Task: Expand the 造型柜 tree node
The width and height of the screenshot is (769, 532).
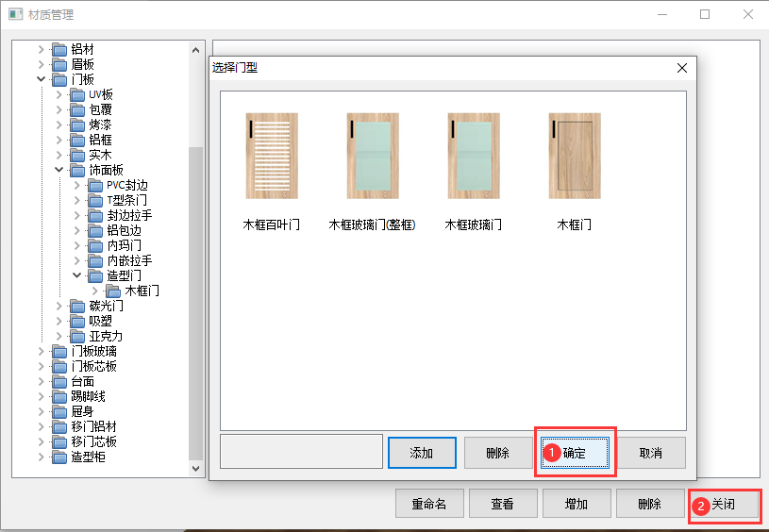Action: click(x=42, y=457)
